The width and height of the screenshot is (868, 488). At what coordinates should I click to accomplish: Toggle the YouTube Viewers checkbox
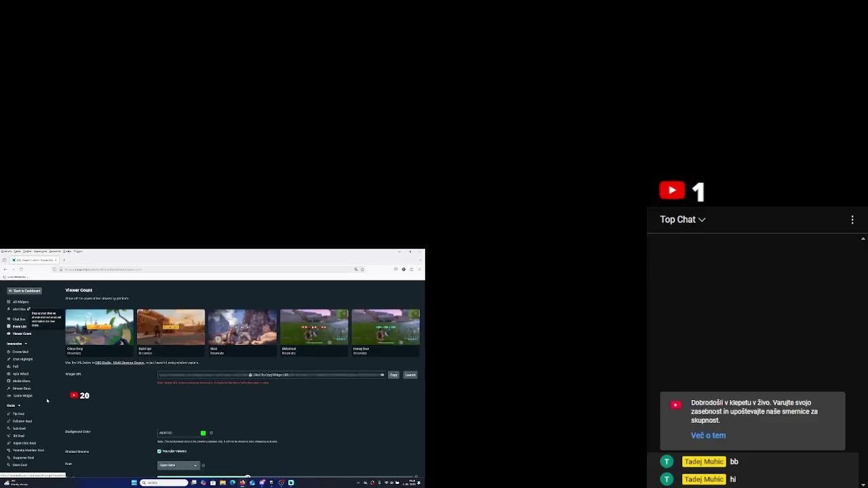[159, 451]
